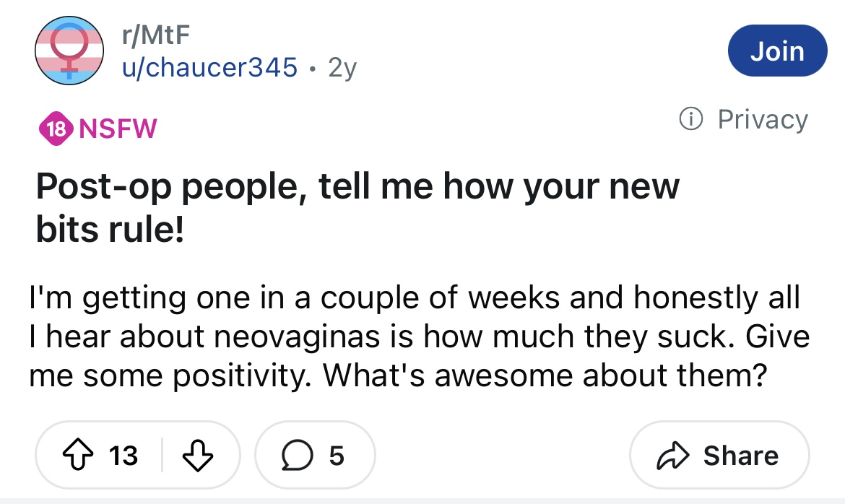Click the 2y post timestamp

pos(342,68)
